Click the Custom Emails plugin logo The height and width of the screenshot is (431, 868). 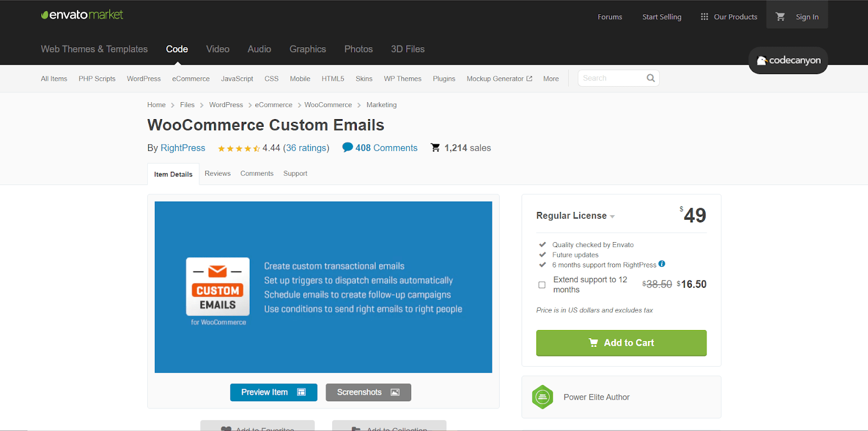click(218, 287)
